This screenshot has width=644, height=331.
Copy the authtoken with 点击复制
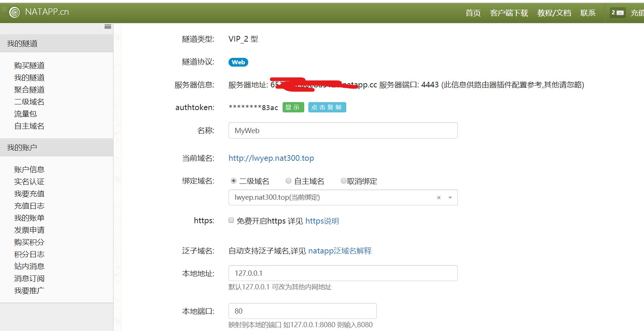327,107
